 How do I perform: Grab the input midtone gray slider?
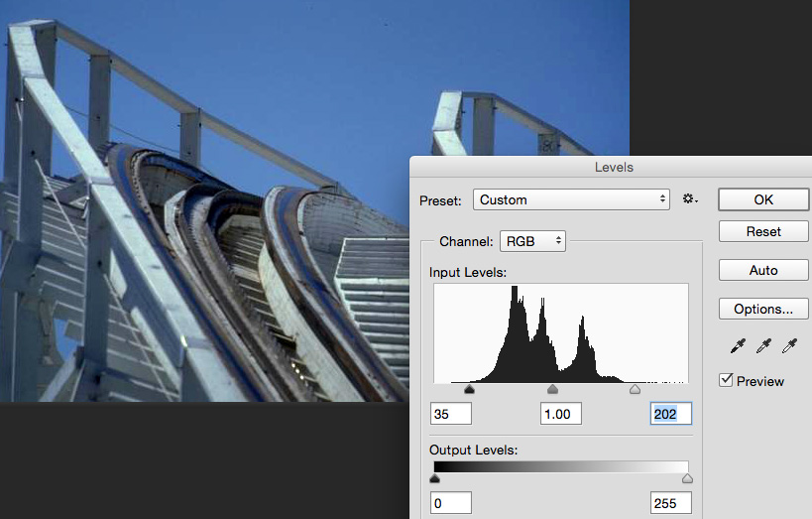click(x=552, y=389)
